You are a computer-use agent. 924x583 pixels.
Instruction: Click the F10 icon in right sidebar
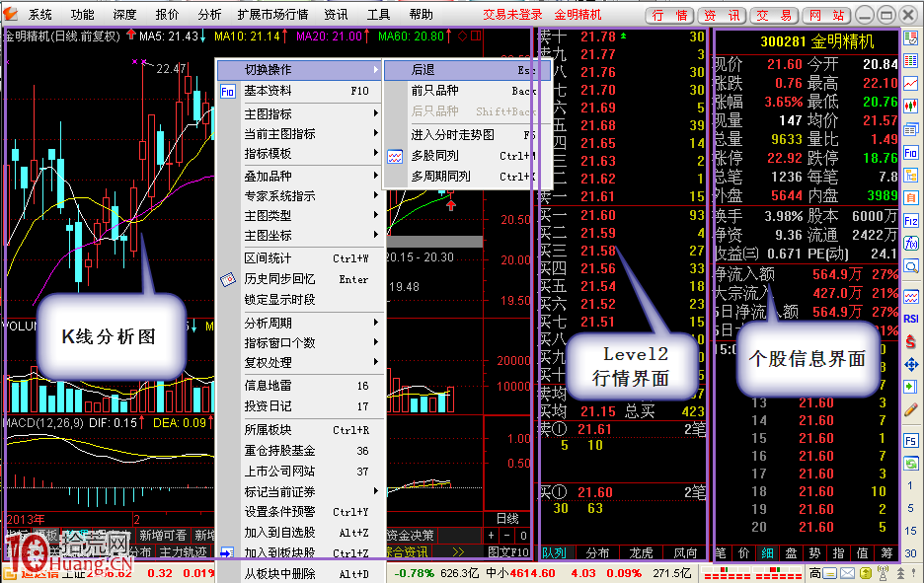coord(911,153)
